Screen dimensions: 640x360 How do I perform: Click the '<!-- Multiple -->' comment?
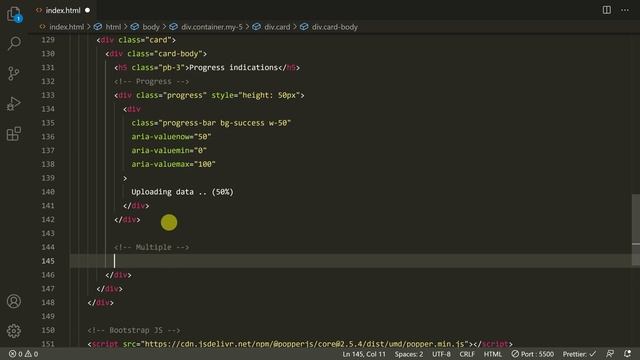(x=151, y=247)
